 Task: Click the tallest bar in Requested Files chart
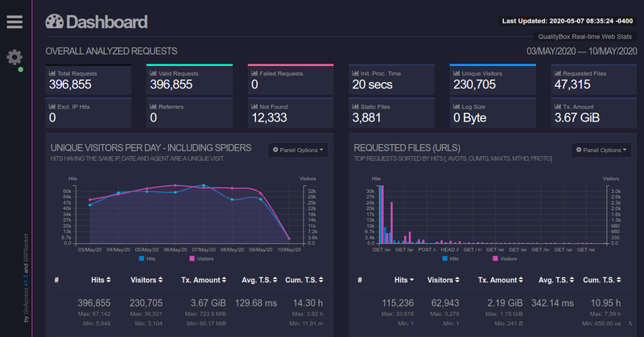(x=381, y=214)
